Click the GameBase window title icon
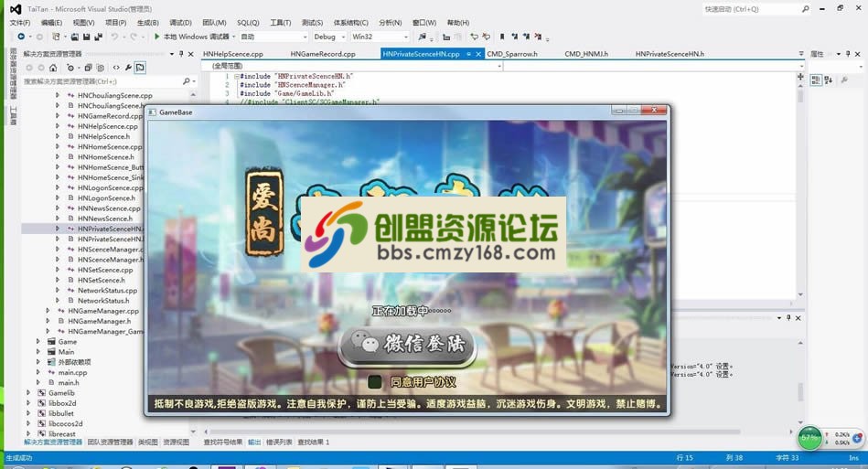Viewport: 868px width, 469px height. [x=152, y=112]
